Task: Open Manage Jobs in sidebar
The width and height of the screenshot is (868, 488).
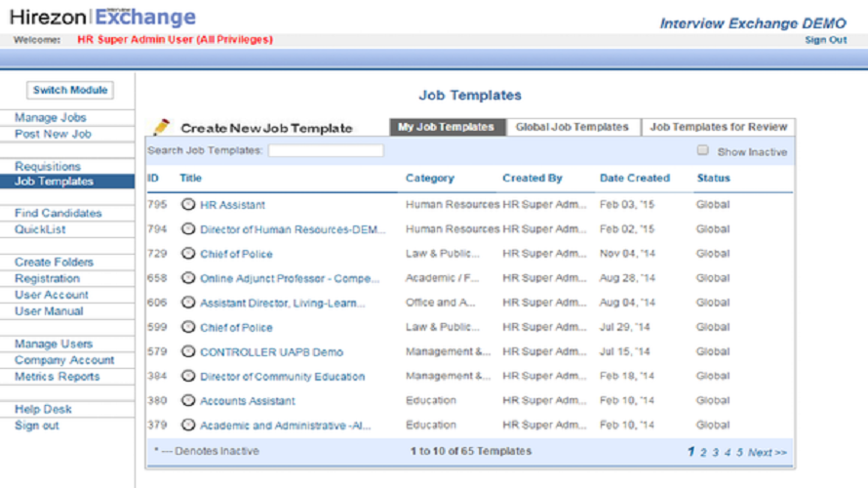Action: coord(51,117)
